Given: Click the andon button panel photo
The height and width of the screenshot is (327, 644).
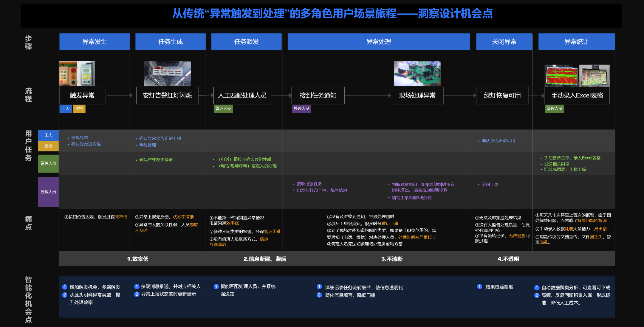Looking at the screenshot, I should [x=77, y=74].
